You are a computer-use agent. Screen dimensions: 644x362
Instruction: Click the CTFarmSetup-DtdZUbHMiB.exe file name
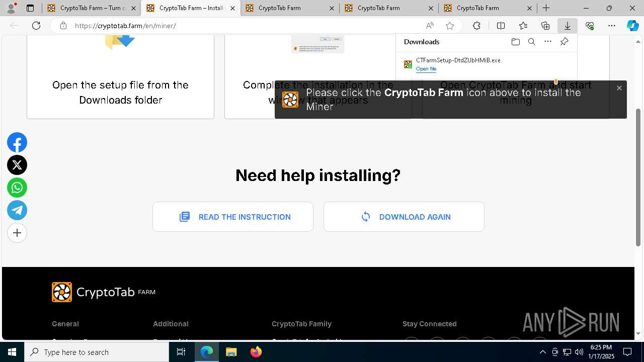coord(458,60)
